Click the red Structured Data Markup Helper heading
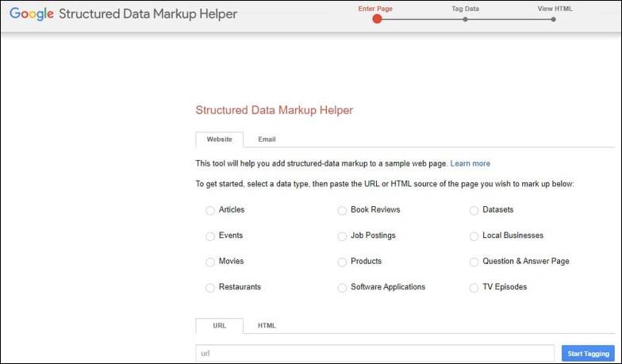 (x=275, y=109)
